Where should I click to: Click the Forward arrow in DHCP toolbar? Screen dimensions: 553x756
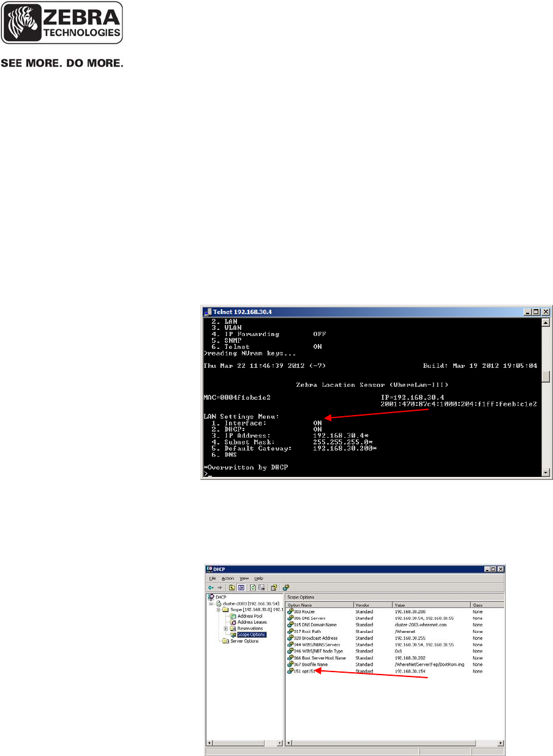click(220, 588)
